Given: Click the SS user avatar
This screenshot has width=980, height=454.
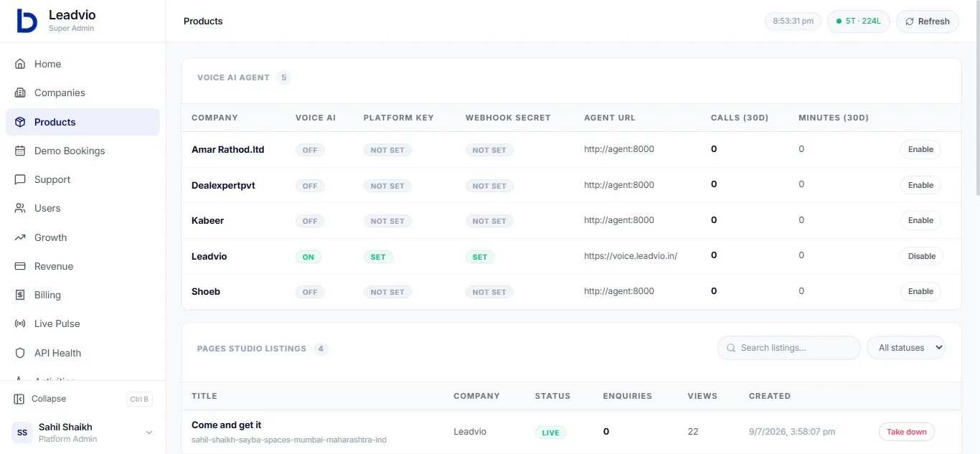Looking at the screenshot, I should point(22,432).
